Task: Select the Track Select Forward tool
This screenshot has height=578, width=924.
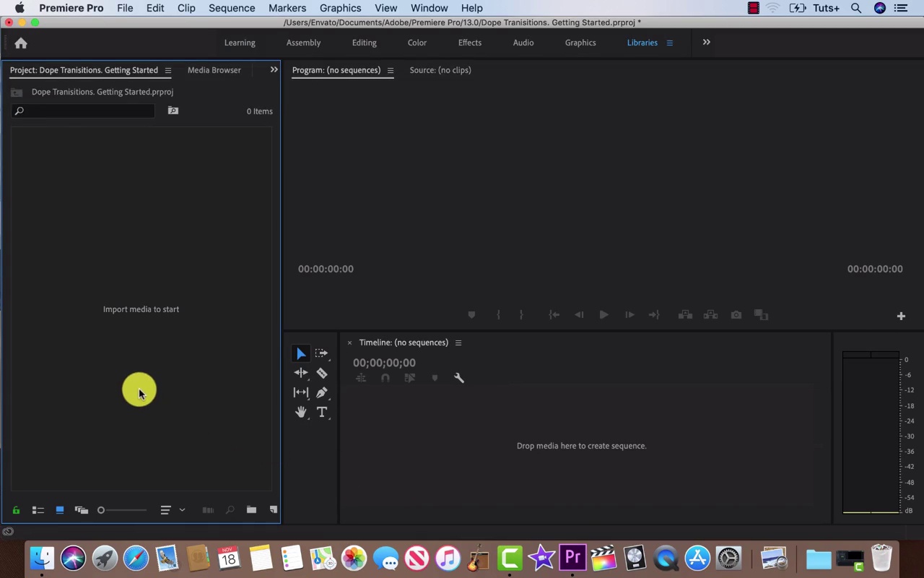Action: click(x=321, y=353)
